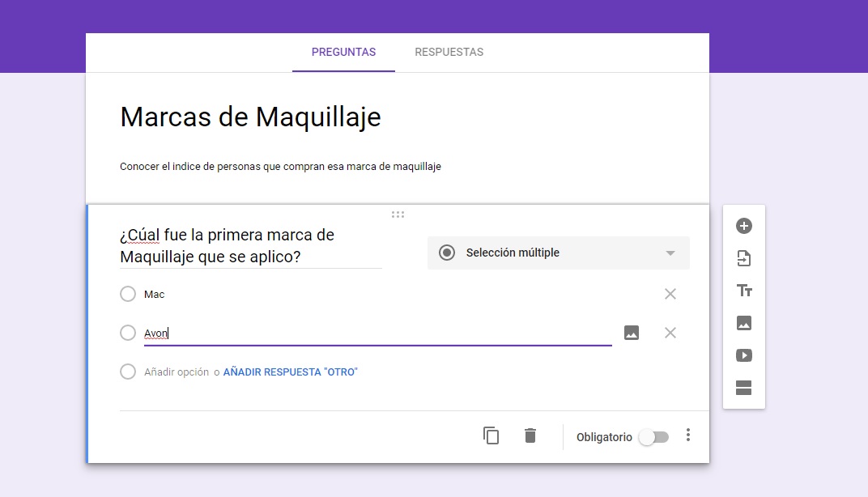The height and width of the screenshot is (497, 868).
Task: Switch to the PREGUNTAS tab
Action: click(x=343, y=51)
